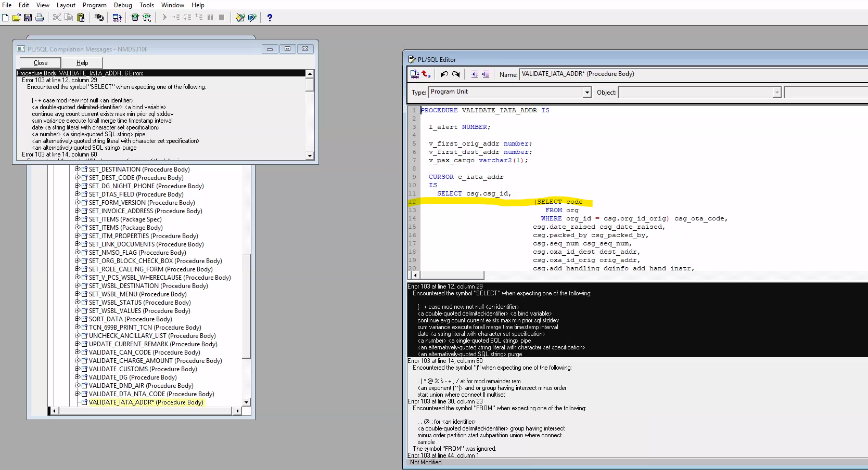Open Help using the question mark icon
Viewport: 868px width, 470px height.
pos(270,18)
